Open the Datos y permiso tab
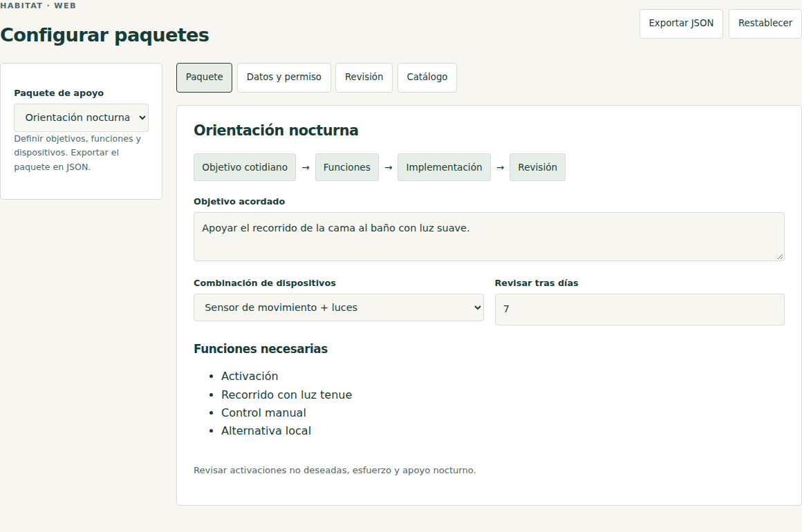 (284, 77)
